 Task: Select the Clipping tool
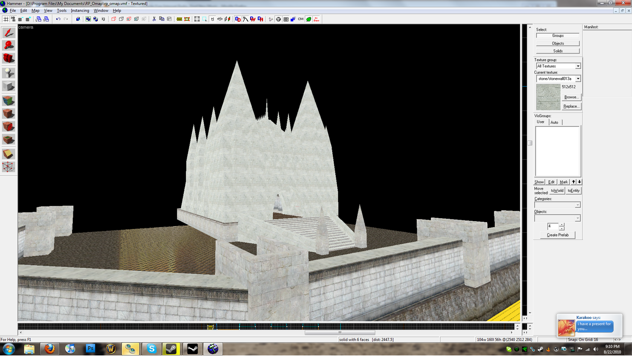coord(8,154)
